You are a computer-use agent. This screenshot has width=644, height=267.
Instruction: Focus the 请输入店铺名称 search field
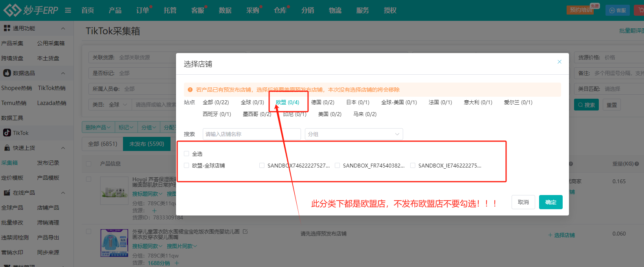[x=252, y=134]
